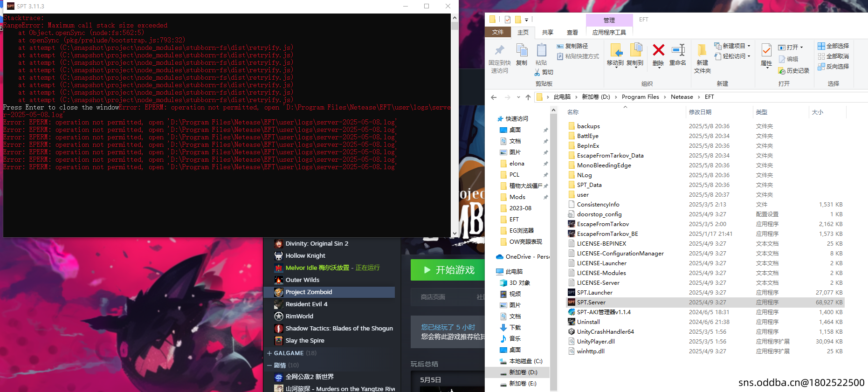Switch to the Share (共享) ribbon tab
This screenshot has height=392, width=868.
click(548, 32)
